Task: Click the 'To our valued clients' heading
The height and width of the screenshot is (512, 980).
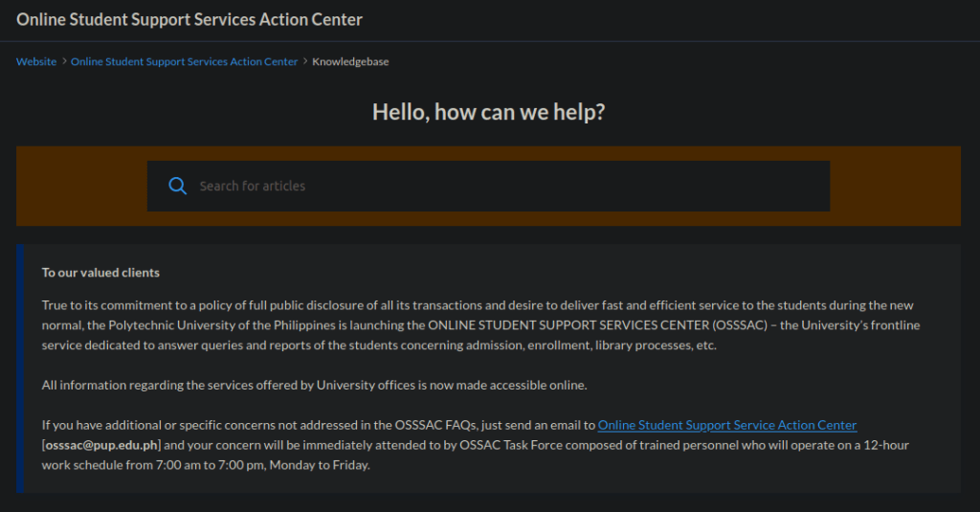Action: (100, 273)
